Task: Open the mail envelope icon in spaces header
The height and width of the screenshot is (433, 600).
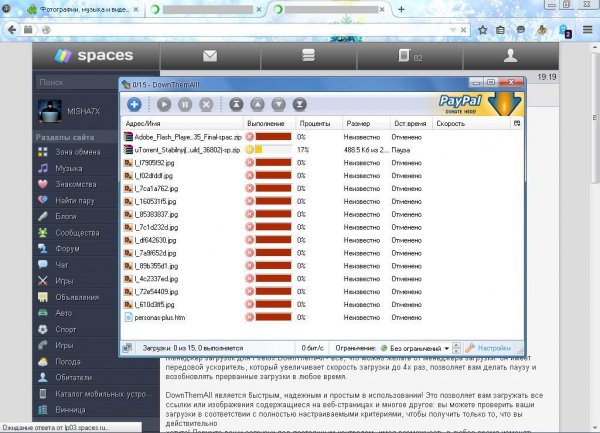Action: click(210, 56)
